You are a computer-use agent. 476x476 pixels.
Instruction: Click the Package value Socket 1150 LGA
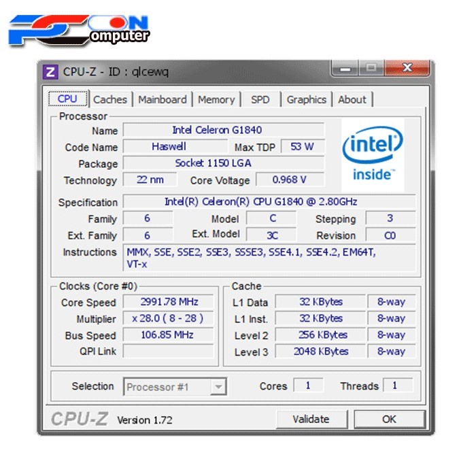[224, 163]
